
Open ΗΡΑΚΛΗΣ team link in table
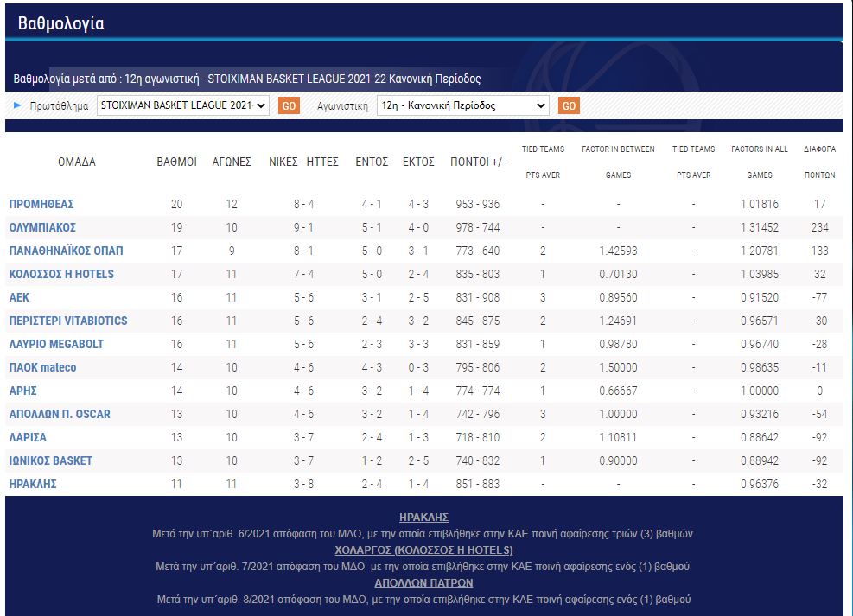[x=33, y=484]
